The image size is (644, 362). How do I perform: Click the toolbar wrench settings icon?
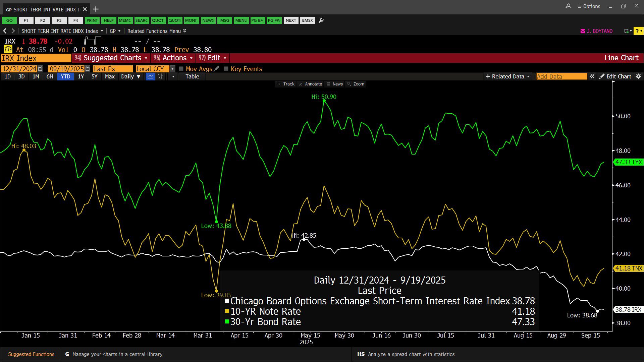[321, 20]
